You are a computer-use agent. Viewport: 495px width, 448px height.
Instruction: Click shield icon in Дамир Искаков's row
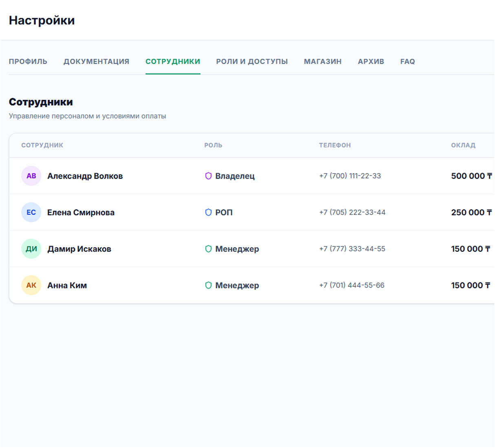coord(208,249)
